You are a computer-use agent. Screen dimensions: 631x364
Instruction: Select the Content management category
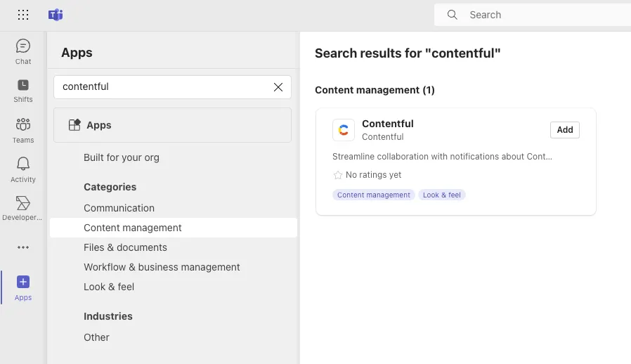click(174, 228)
